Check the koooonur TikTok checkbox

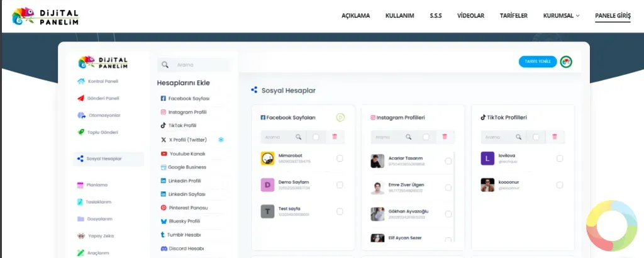(560, 185)
